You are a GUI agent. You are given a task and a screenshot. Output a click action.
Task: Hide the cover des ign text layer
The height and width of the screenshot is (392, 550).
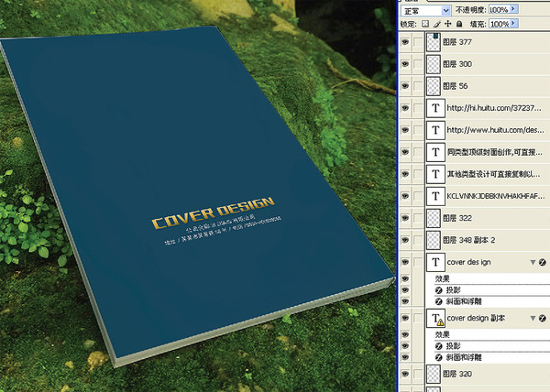405,262
